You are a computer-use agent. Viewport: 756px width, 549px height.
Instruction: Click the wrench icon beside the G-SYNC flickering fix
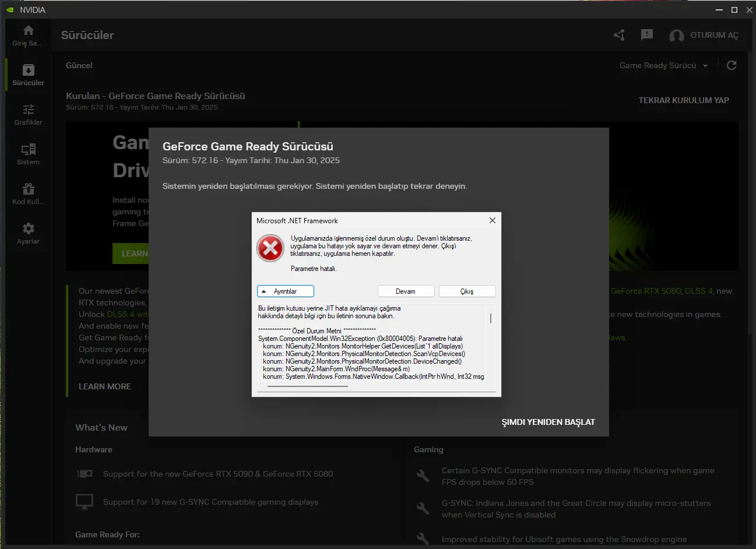point(423,476)
